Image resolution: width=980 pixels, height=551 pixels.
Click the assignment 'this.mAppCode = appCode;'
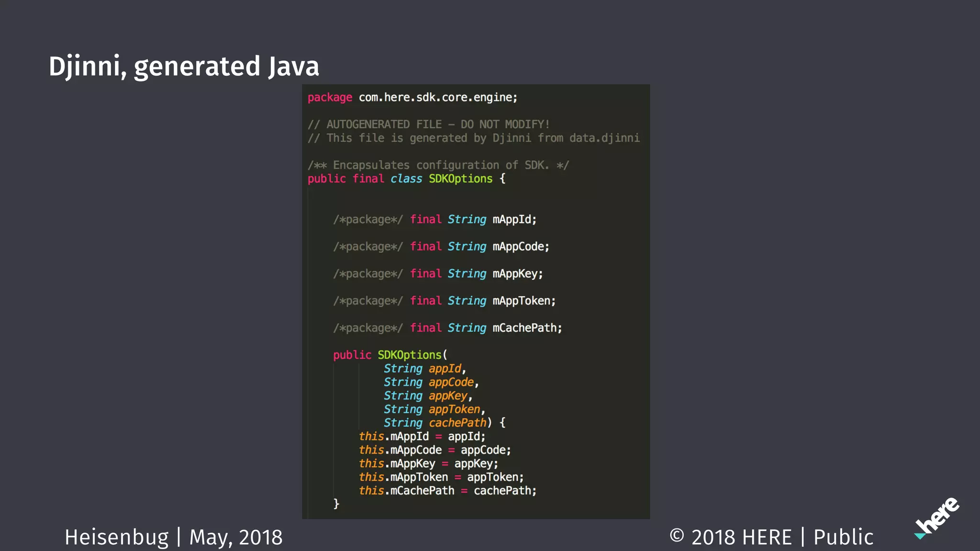click(435, 450)
